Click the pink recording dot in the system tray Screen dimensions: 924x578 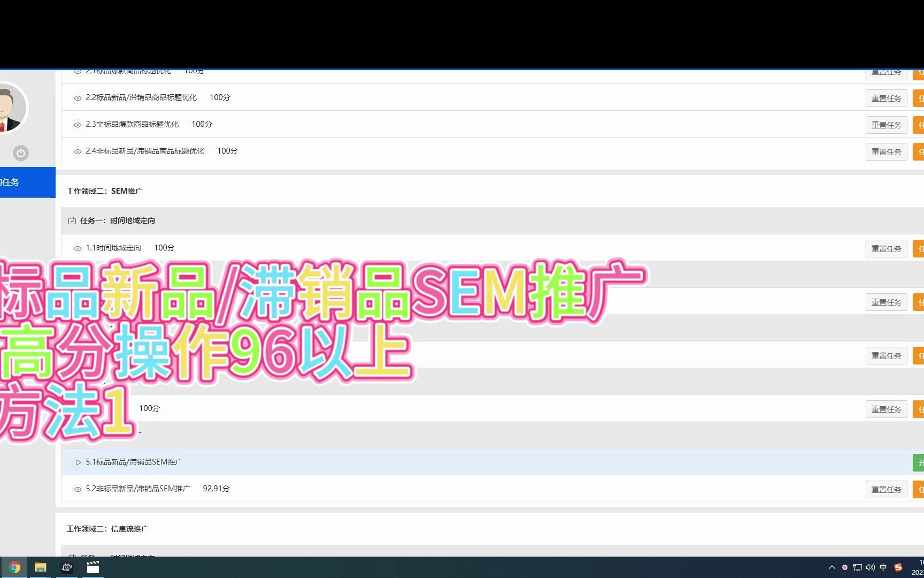click(845, 567)
